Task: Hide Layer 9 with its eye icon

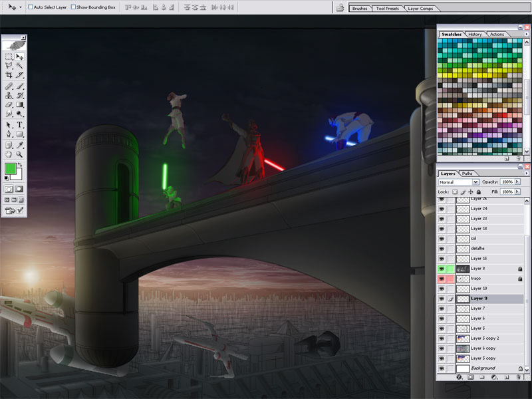Action: [x=442, y=299]
